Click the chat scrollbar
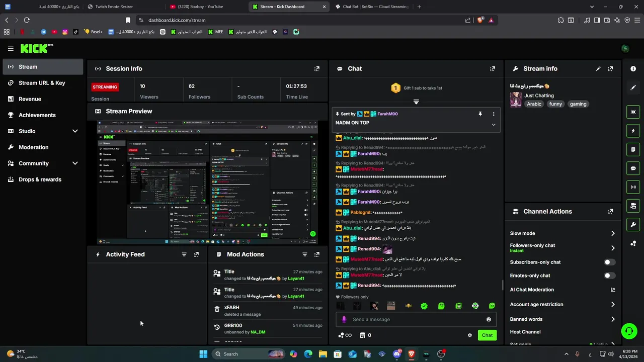Screen dimensions: 644x362 click(x=503, y=286)
